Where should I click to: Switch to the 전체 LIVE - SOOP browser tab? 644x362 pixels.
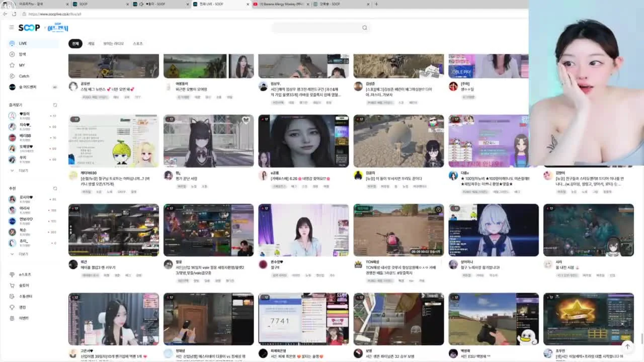(217, 4)
